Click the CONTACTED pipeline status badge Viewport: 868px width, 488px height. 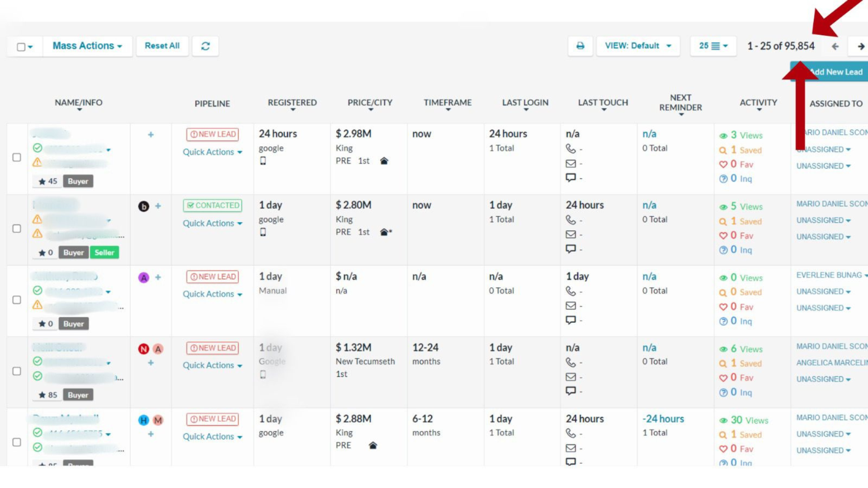(x=212, y=206)
